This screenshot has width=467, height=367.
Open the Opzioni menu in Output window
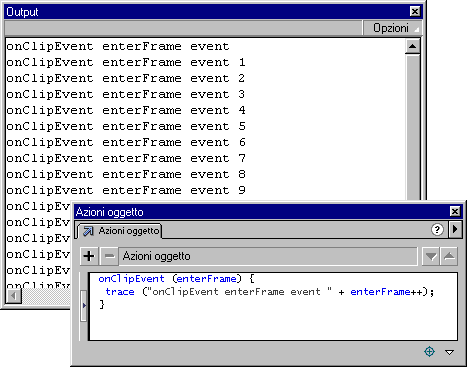pyautogui.click(x=392, y=28)
